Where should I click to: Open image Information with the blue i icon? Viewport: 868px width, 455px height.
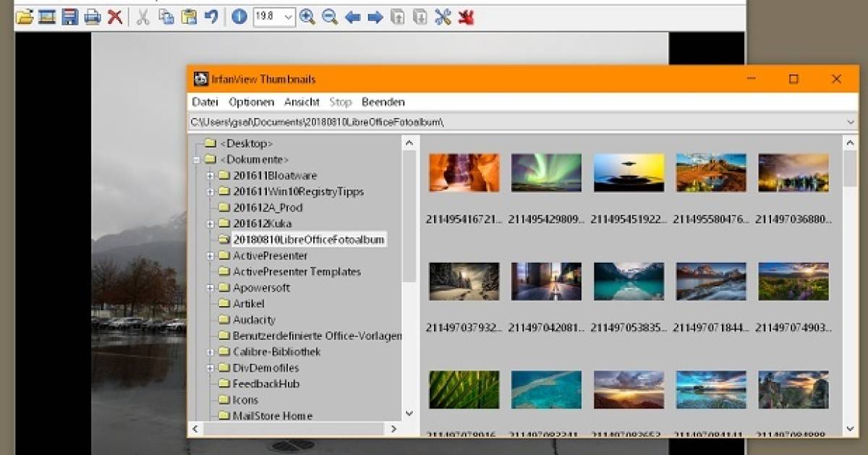tap(239, 17)
